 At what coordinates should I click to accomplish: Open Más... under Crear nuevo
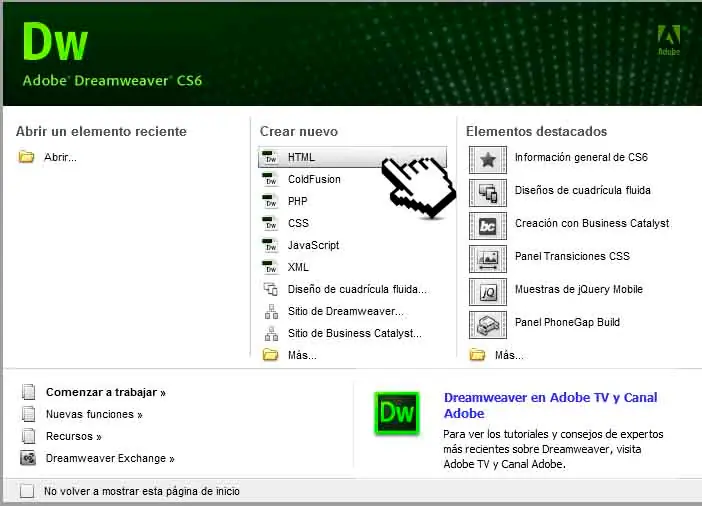302,355
